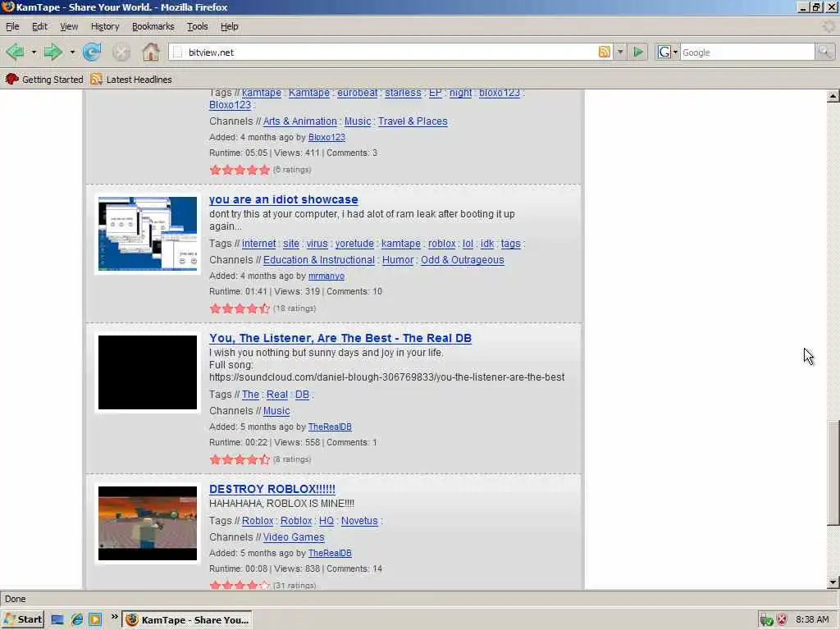Click scrollbar down arrow

(x=833, y=582)
